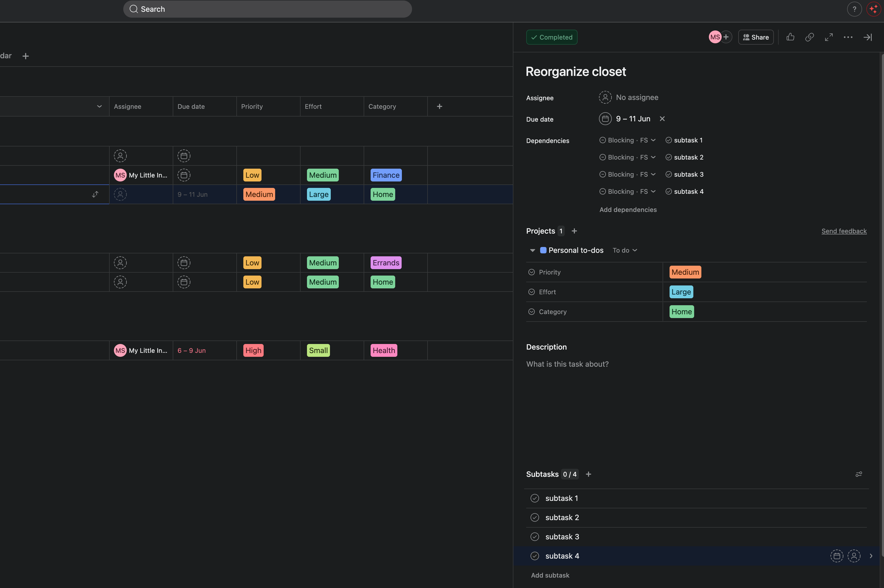Toggle check on dependency subtask 2
This screenshot has width=884, height=588.
[669, 157]
